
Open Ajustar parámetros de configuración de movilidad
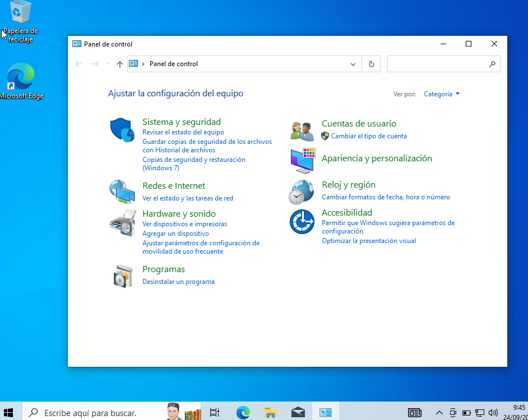(x=201, y=247)
